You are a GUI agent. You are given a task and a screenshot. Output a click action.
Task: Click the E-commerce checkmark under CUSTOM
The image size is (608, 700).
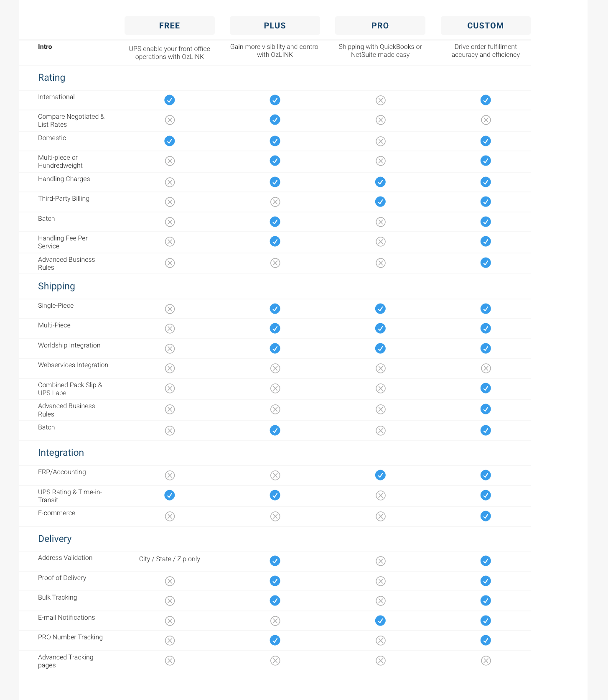pos(486,516)
